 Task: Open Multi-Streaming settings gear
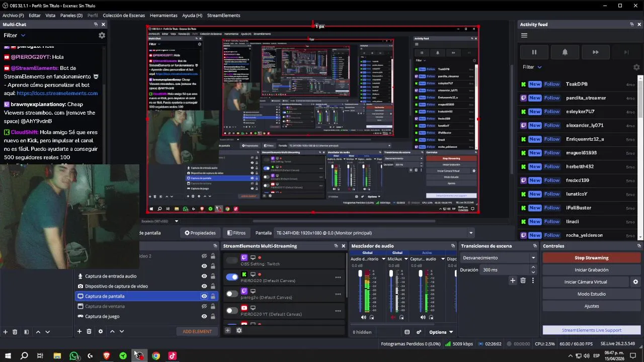click(x=239, y=330)
